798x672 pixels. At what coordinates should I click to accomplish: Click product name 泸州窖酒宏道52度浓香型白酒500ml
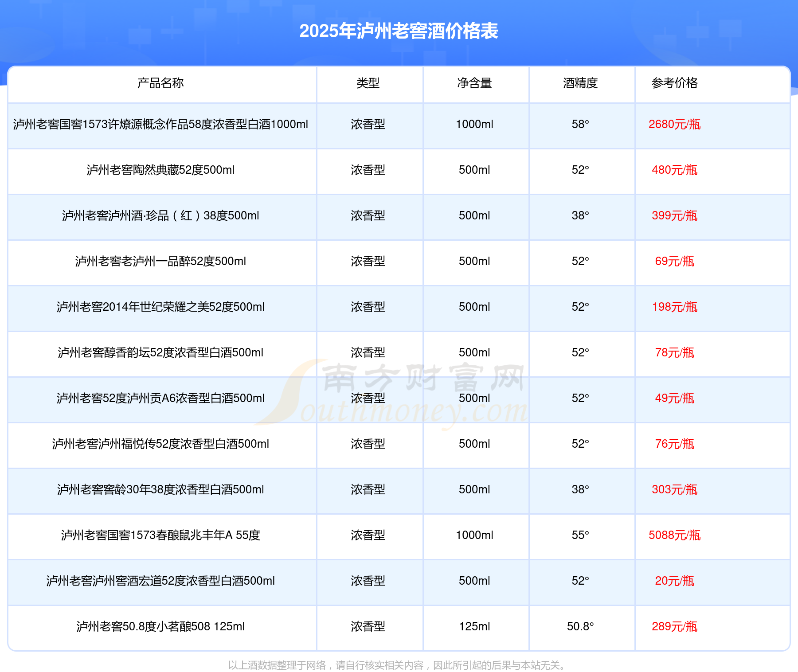pyautogui.click(x=184, y=581)
